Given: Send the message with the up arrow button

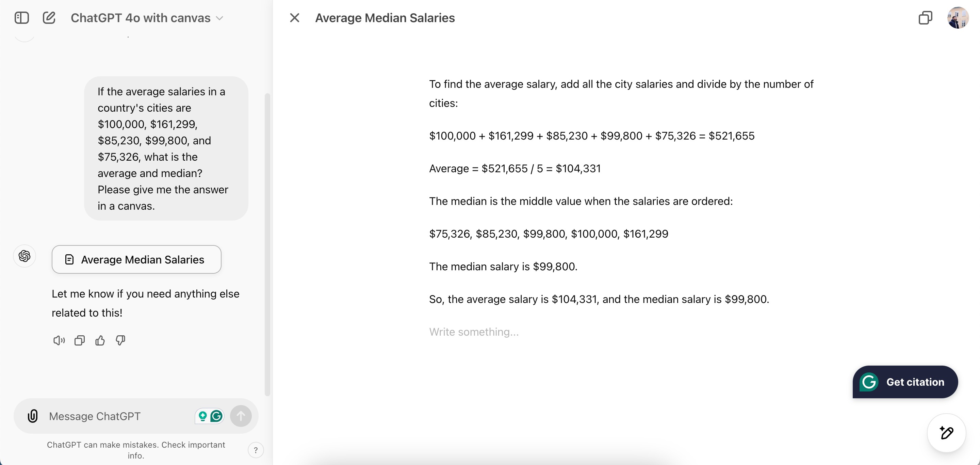Looking at the screenshot, I should point(241,416).
